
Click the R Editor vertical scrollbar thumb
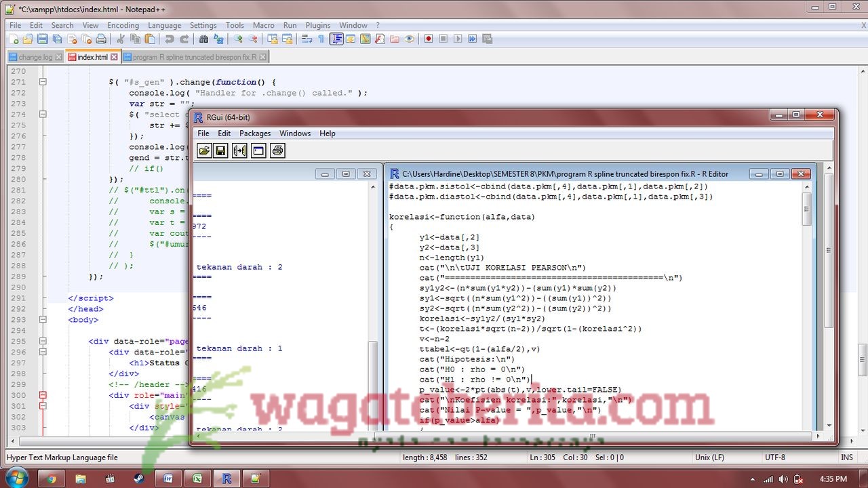point(806,209)
